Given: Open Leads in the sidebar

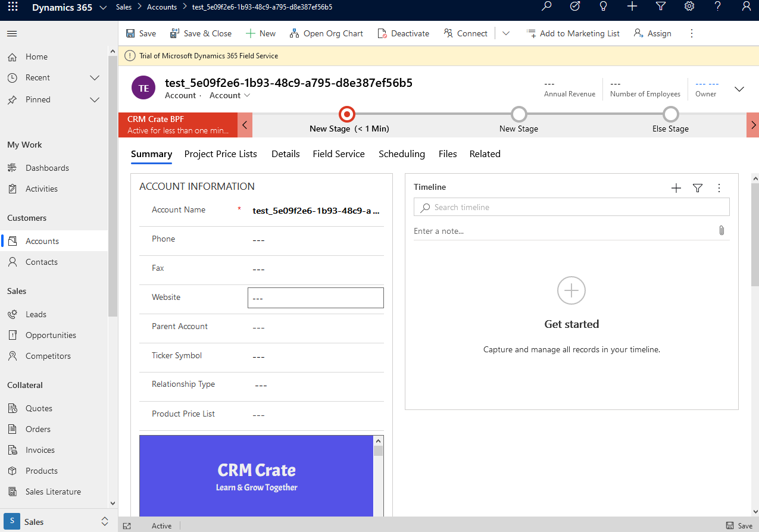Looking at the screenshot, I should tap(36, 314).
